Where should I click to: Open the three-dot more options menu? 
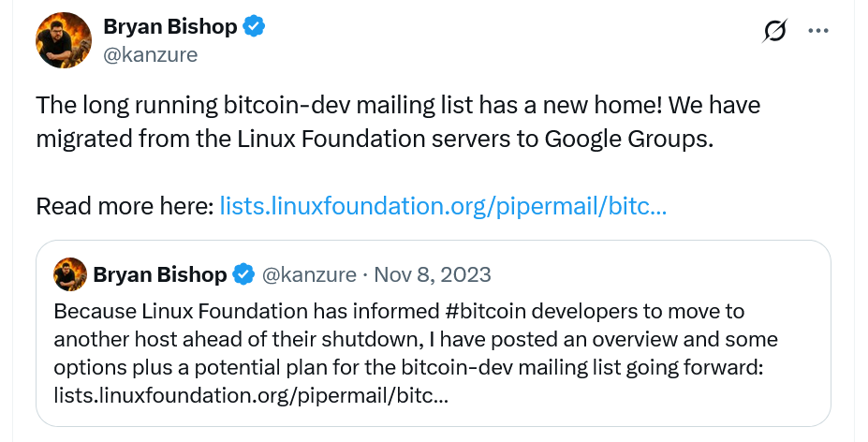pyautogui.click(x=818, y=31)
